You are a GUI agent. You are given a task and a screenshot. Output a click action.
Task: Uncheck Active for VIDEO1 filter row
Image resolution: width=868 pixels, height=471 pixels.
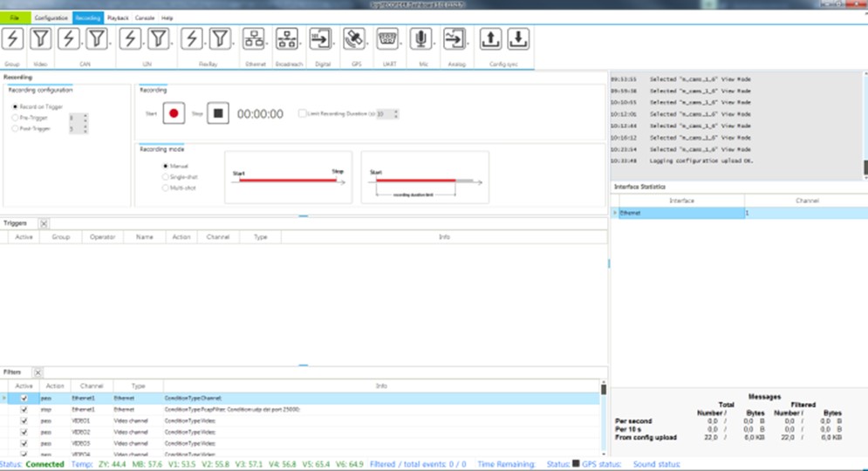pyautogui.click(x=24, y=421)
